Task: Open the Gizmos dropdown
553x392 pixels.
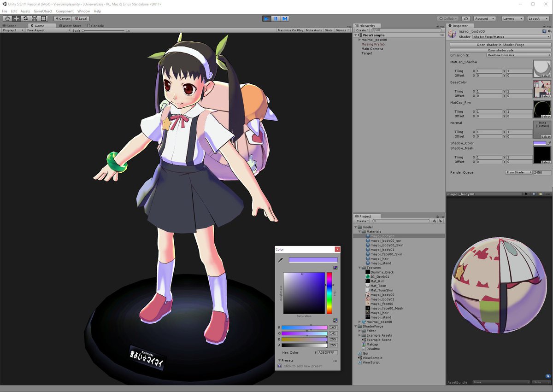Action: [342, 30]
